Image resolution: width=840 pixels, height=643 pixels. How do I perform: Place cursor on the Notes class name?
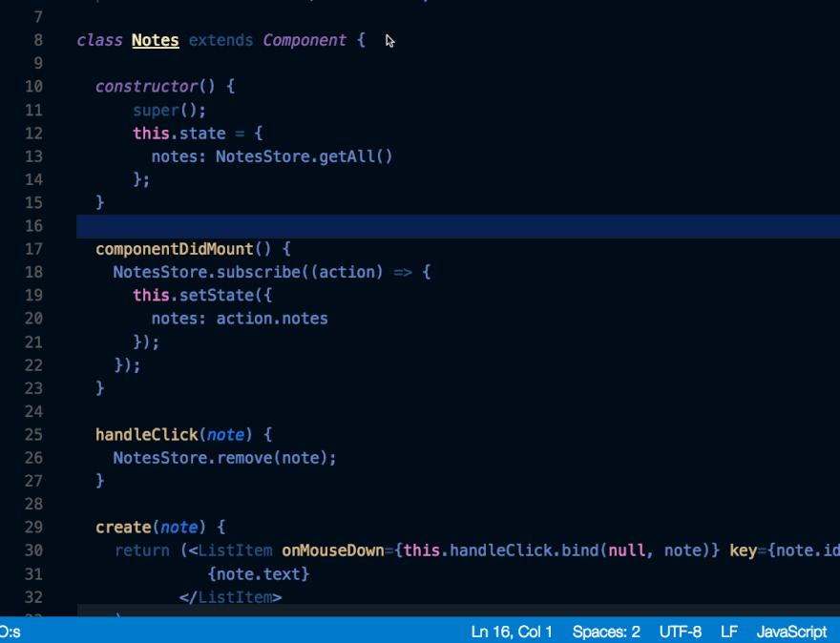tap(153, 40)
